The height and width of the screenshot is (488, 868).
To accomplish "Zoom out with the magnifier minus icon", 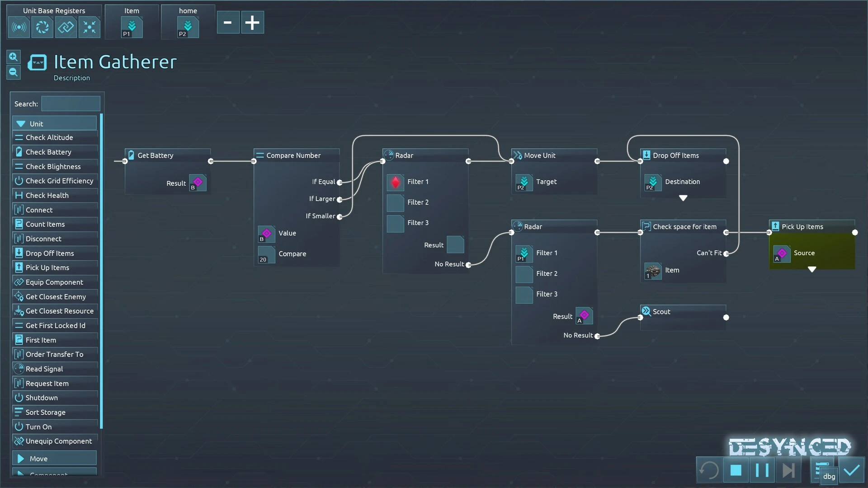I will click(x=14, y=72).
